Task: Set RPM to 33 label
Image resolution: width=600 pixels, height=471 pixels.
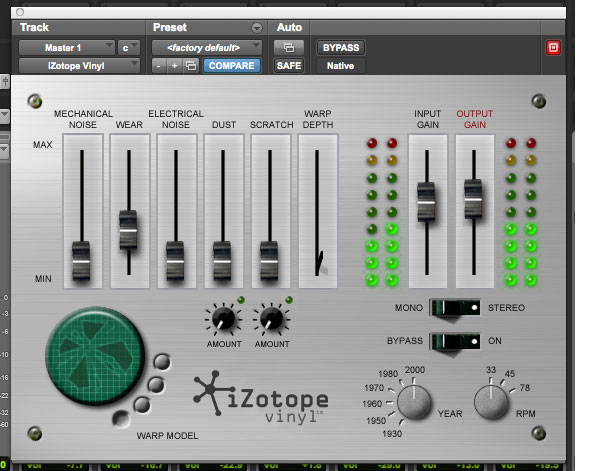Action: point(491,370)
